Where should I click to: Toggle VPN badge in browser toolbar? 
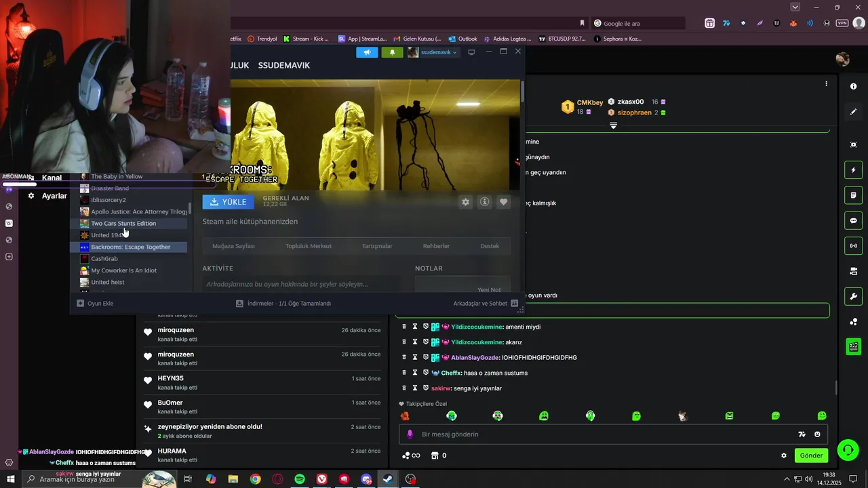click(x=842, y=23)
